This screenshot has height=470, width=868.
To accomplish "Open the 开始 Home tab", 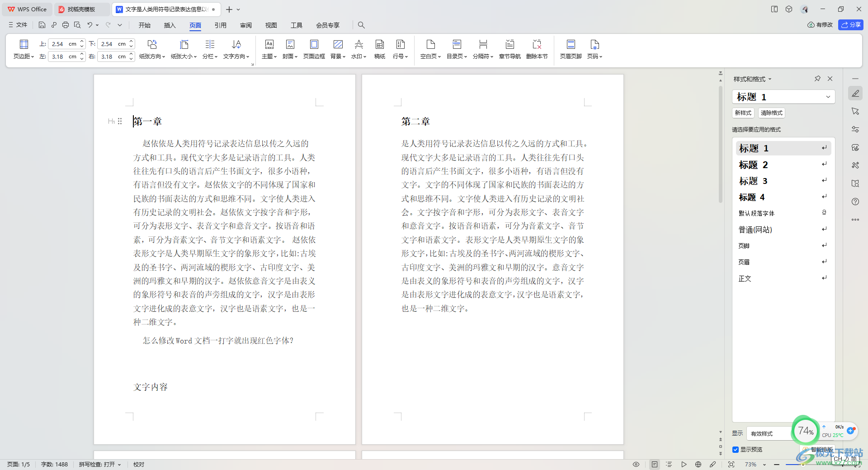I will (145, 25).
